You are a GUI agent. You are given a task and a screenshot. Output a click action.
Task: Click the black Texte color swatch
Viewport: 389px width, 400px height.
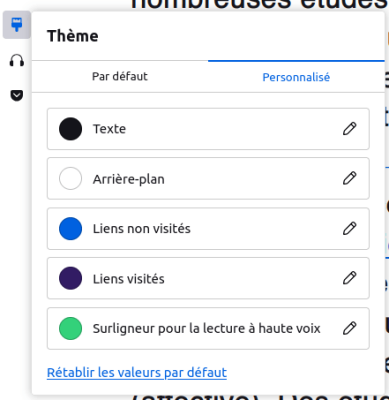70,129
